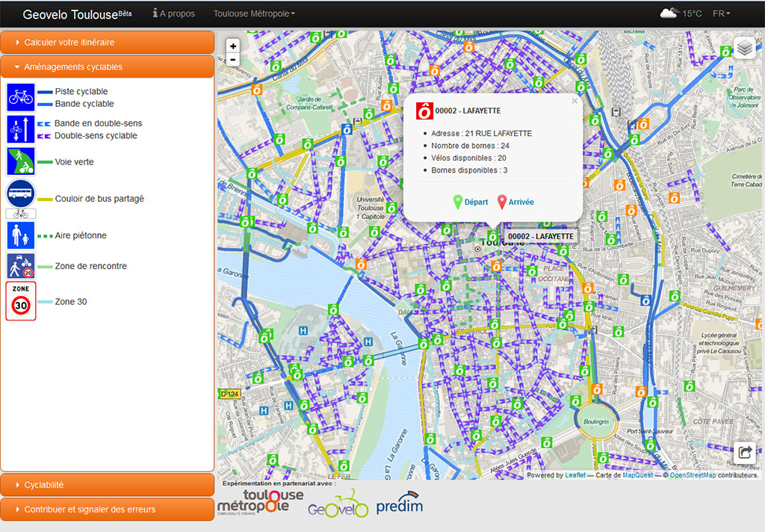Viewport: 765px width, 532px height.
Task: Zoom out with the map minus button
Action: pos(233,60)
